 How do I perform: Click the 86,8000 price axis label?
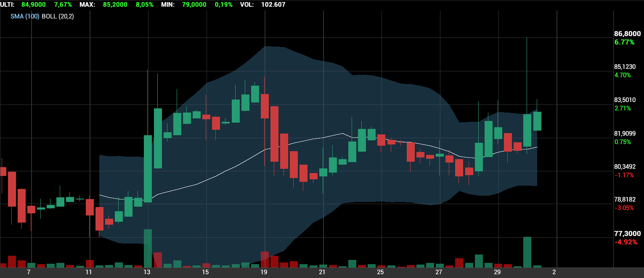point(628,34)
